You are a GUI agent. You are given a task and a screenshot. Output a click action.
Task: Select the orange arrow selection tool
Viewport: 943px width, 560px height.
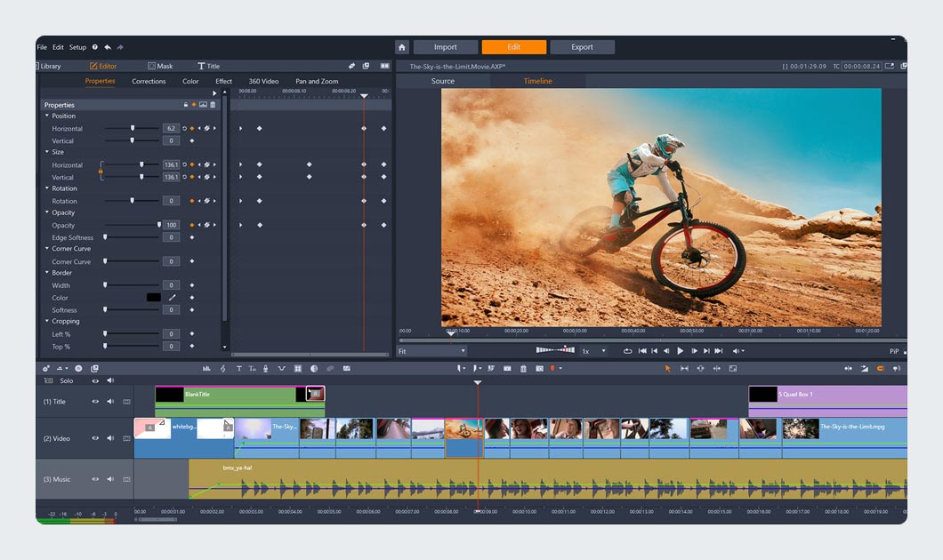[667, 368]
